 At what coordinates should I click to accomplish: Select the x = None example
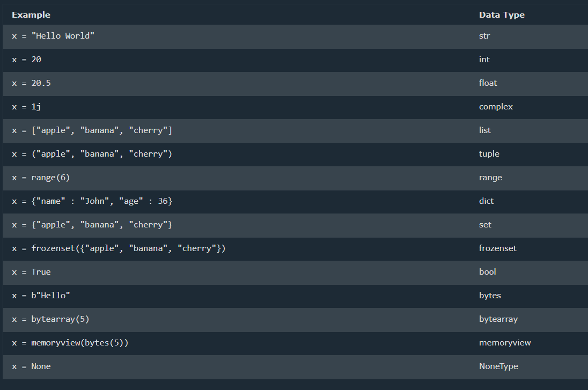click(x=31, y=366)
